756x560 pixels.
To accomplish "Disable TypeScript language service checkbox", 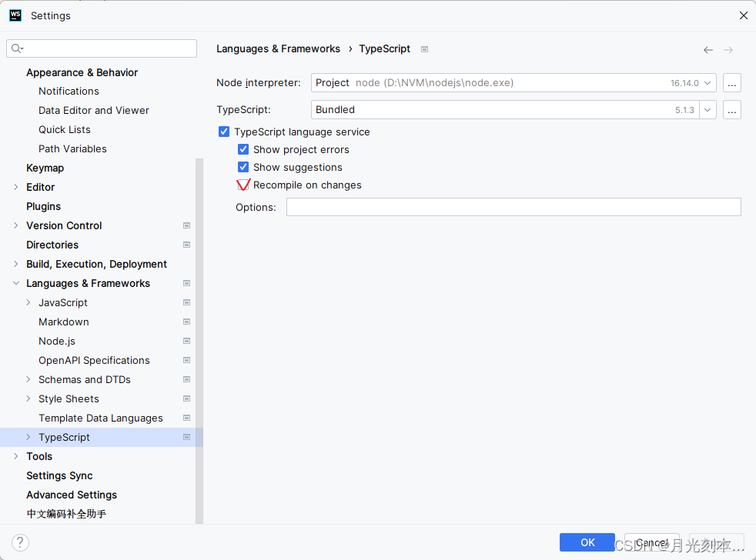I will (224, 132).
